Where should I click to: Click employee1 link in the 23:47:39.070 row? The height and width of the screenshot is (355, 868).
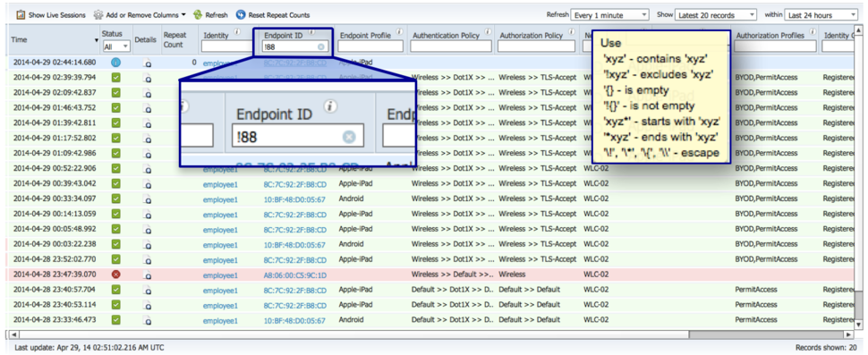[x=220, y=275]
